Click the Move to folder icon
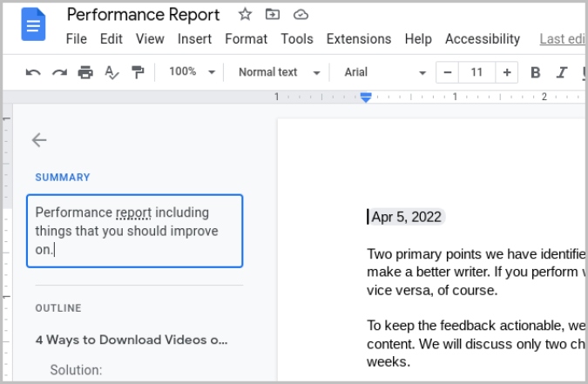This screenshot has height=384, width=588. (x=273, y=15)
